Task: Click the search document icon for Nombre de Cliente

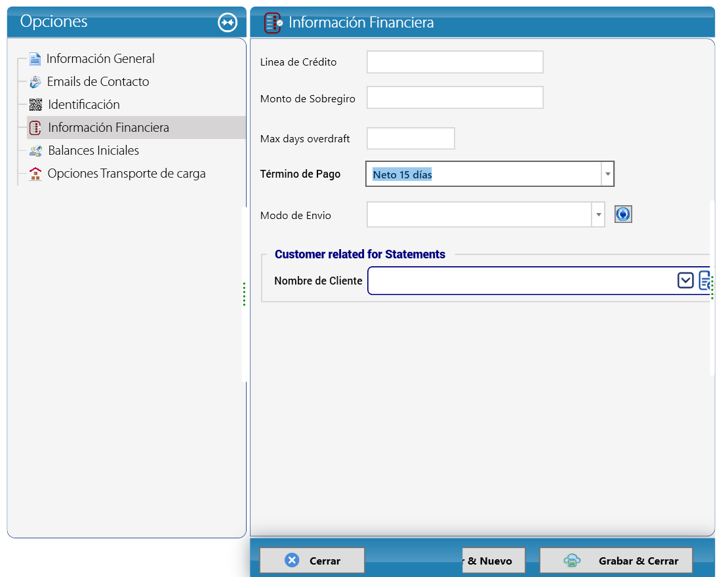Action: (705, 281)
